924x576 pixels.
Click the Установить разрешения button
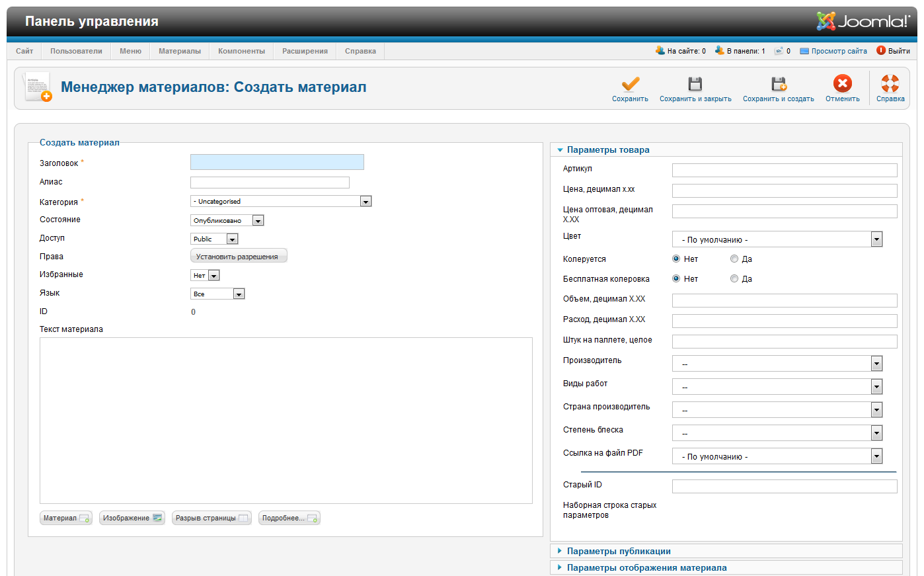point(239,256)
